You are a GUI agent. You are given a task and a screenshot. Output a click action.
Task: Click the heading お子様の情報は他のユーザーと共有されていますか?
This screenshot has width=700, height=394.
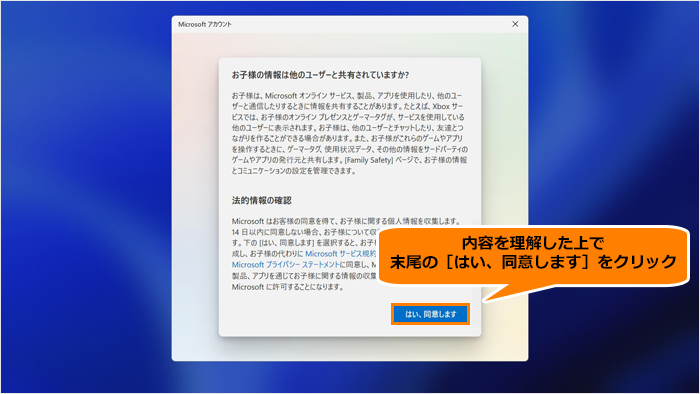point(321,75)
